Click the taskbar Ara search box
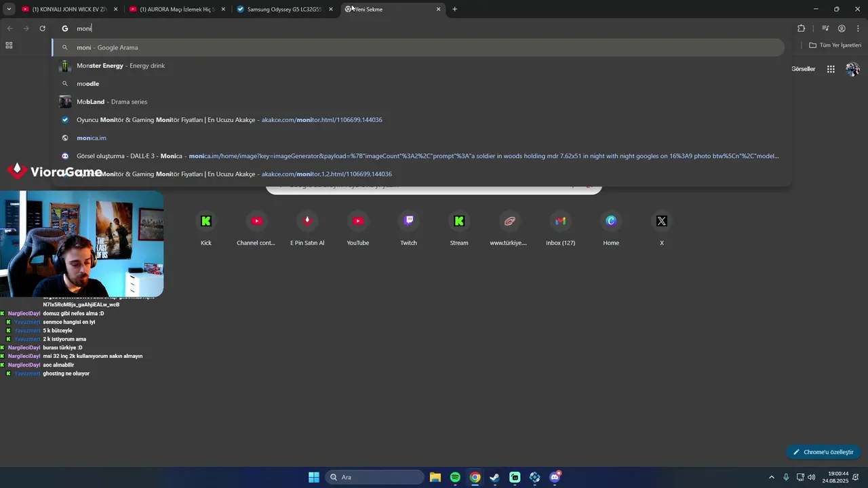 pos(374,477)
